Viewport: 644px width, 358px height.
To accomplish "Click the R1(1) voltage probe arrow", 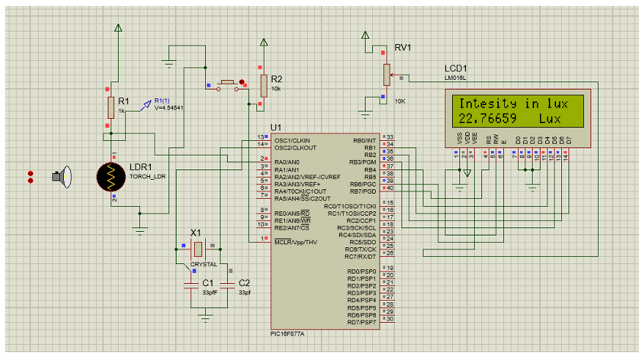I will pyautogui.click(x=145, y=106).
